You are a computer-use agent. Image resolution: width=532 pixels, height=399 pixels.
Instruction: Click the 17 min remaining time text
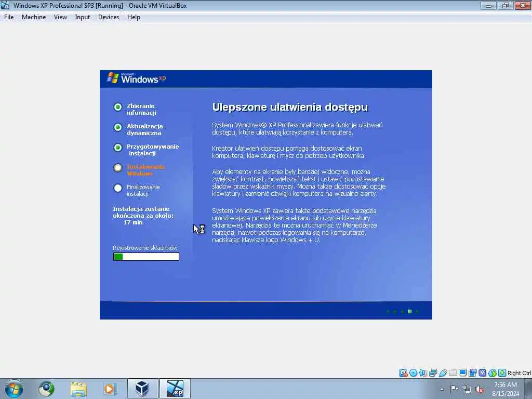click(133, 222)
